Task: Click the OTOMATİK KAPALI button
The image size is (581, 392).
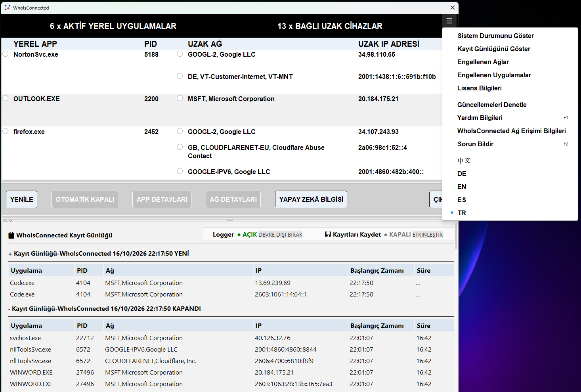Action: pos(85,199)
